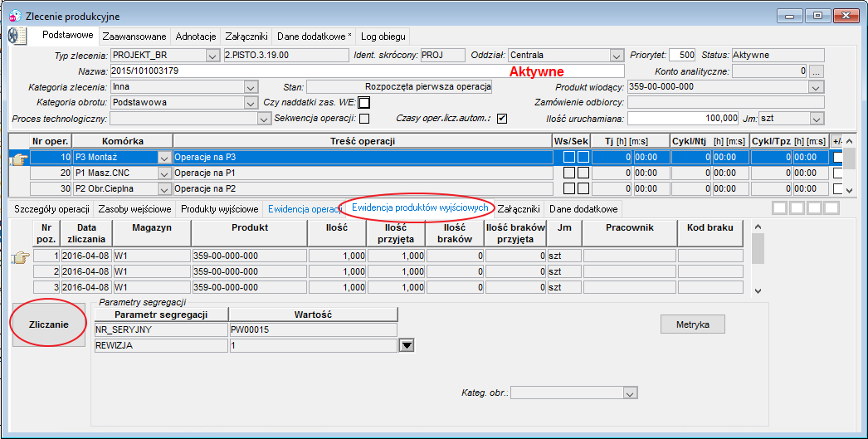Click the Kod braku column header
The image size is (868, 439).
tap(710, 232)
